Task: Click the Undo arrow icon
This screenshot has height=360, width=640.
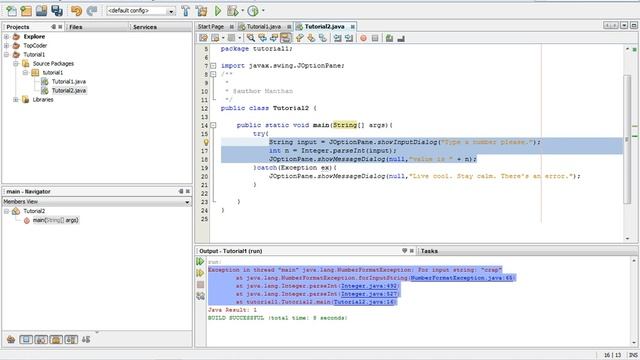Action: point(76,11)
